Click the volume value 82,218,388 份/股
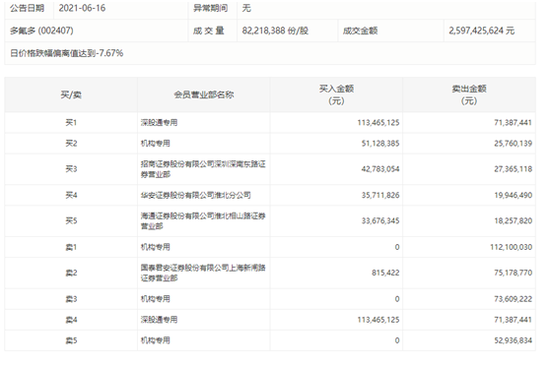550x367 pixels. tap(275, 31)
